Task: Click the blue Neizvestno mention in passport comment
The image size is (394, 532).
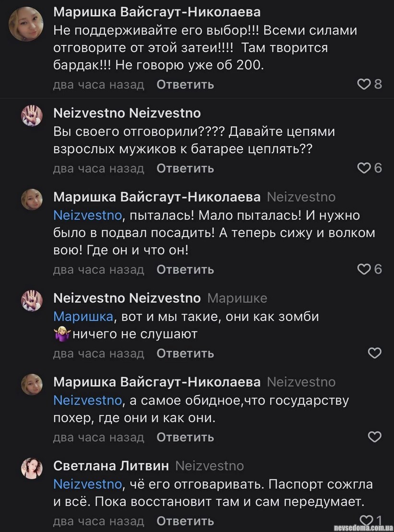Action: pos(87,484)
